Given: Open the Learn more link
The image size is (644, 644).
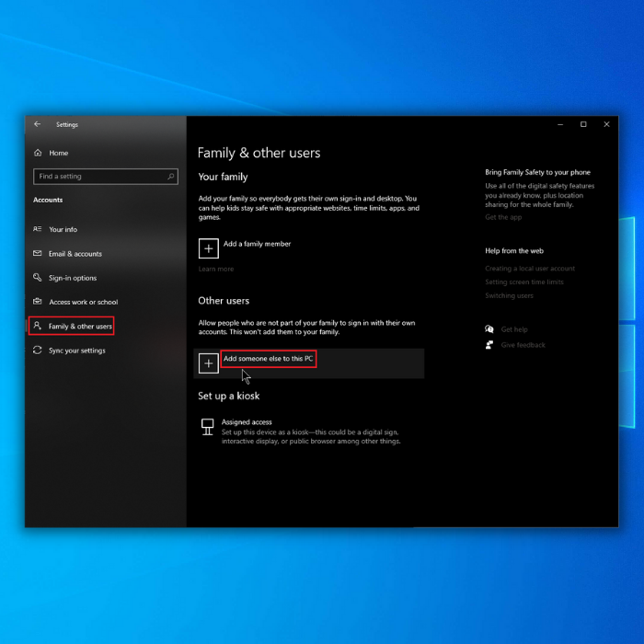Looking at the screenshot, I should tap(216, 269).
